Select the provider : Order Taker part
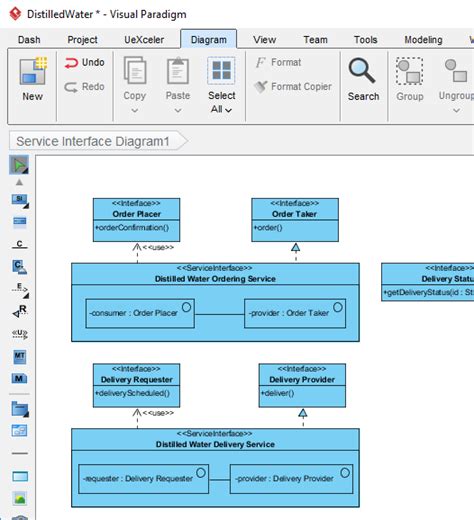This screenshot has width=474, height=520. tap(295, 313)
